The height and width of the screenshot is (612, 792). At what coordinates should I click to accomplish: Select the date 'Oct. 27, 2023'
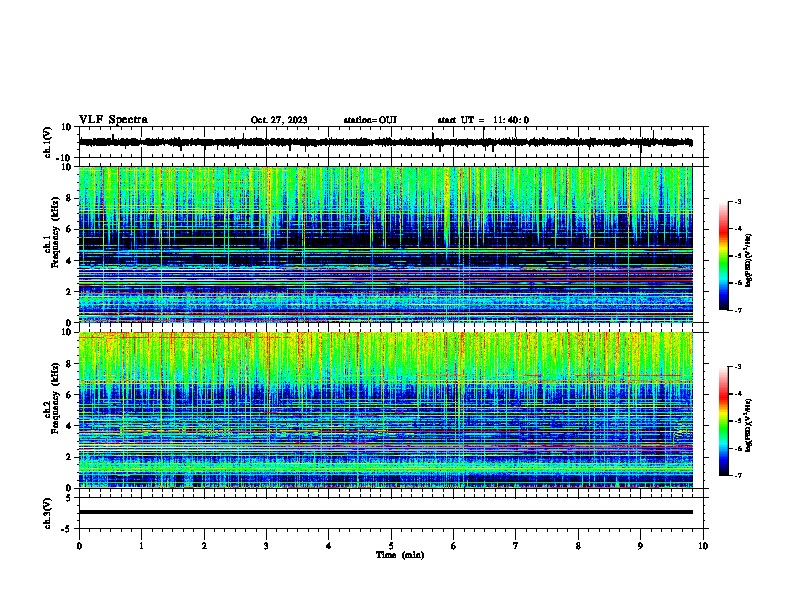[x=279, y=120]
